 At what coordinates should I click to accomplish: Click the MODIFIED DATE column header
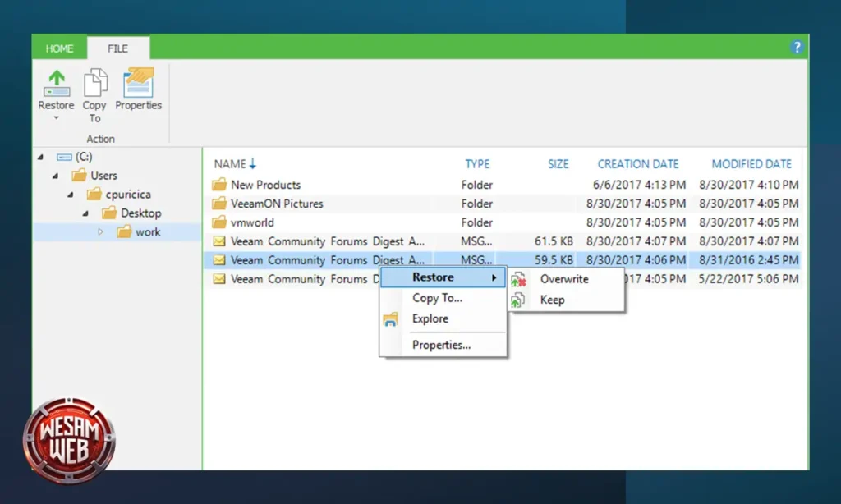tap(751, 163)
